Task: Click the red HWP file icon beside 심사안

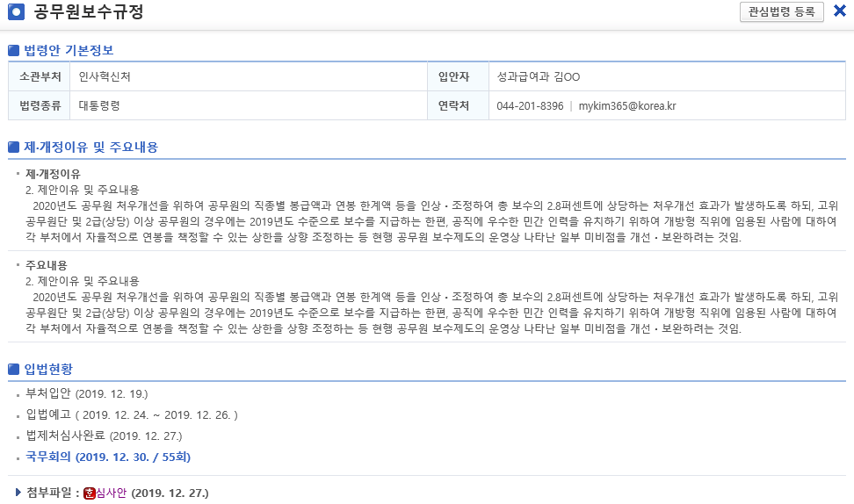Action: pyautogui.click(x=90, y=493)
